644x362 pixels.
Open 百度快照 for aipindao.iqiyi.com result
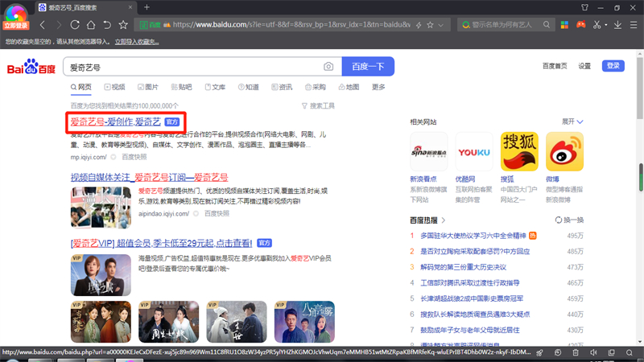(x=217, y=213)
